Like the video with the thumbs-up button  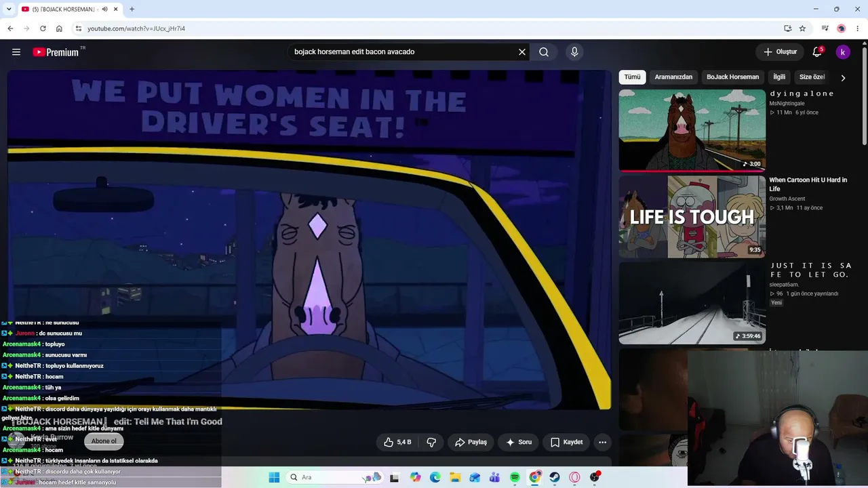[x=397, y=442]
